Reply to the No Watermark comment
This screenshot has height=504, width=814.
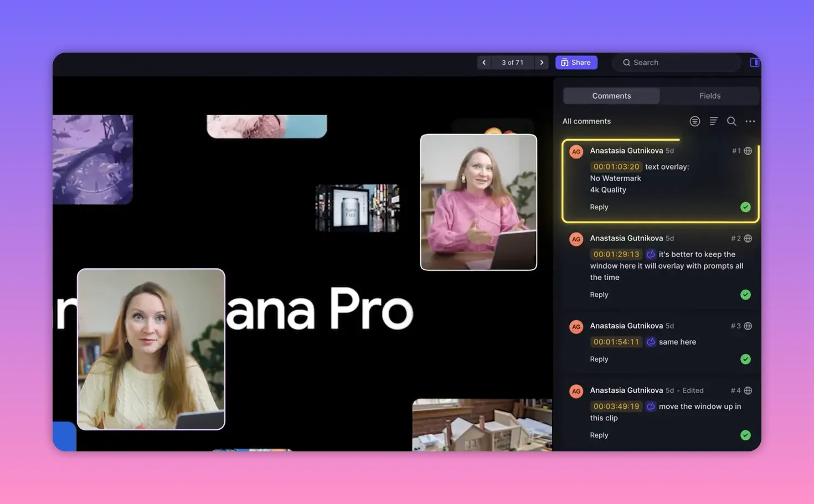click(x=599, y=207)
